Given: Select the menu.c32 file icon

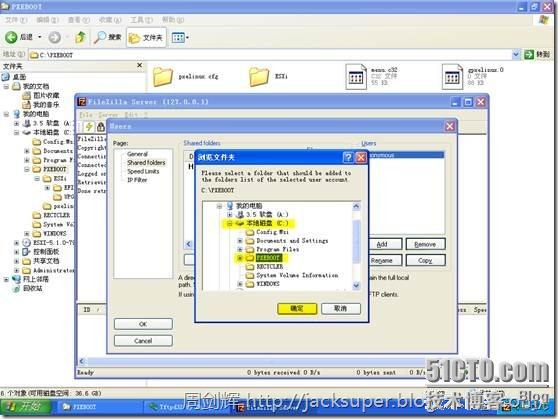Looking at the screenshot, I should point(356,77).
